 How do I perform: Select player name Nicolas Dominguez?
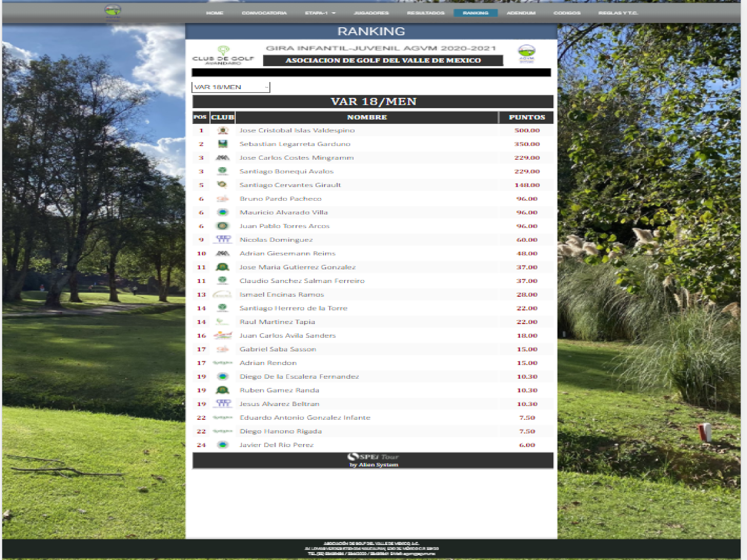[x=276, y=240]
